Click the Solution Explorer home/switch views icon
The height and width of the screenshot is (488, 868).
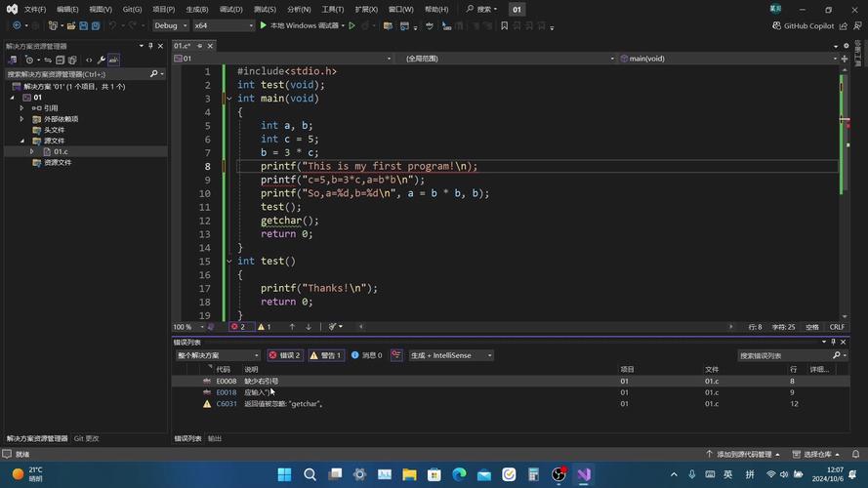(12, 60)
